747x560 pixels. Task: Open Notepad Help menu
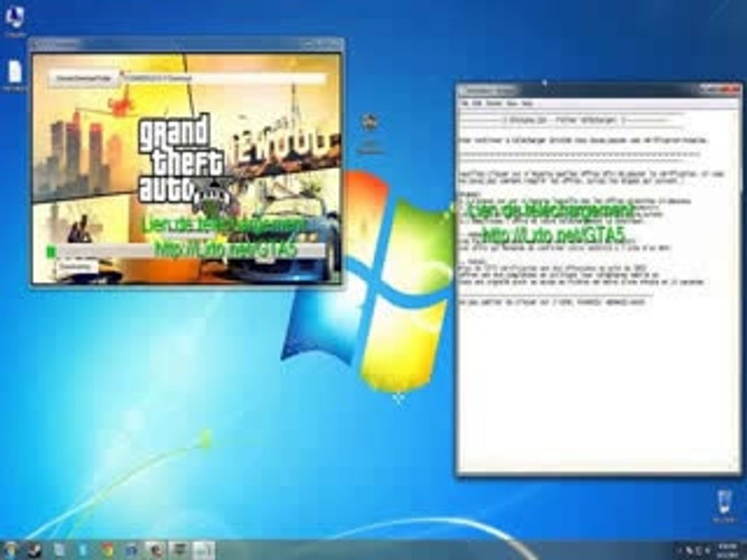pyautogui.click(x=528, y=103)
